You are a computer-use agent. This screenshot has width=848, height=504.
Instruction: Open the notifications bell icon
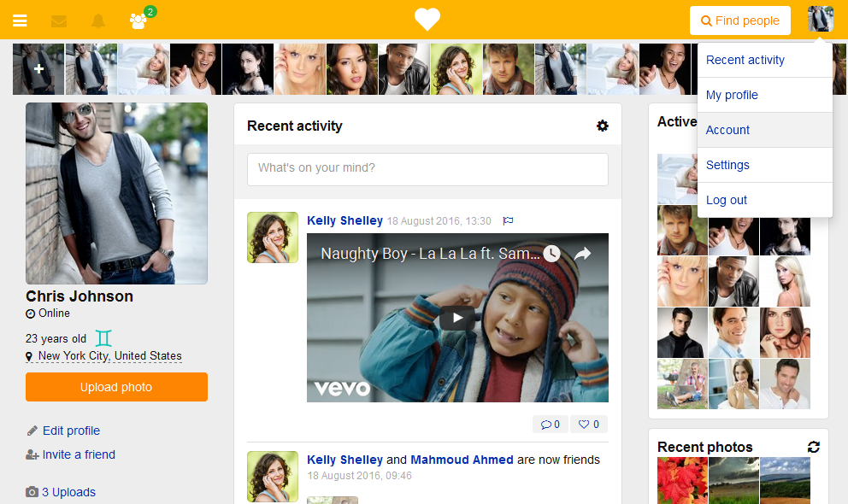98,21
